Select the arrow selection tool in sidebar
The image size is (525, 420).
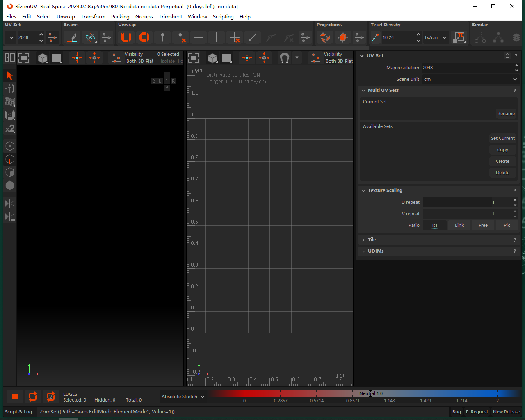coord(10,76)
